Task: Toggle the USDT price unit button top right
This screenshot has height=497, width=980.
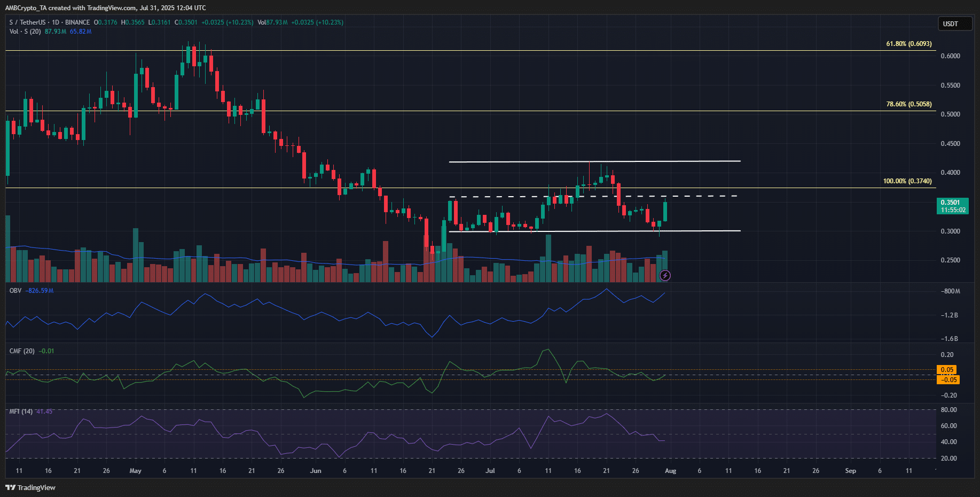Action: pyautogui.click(x=955, y=23)
